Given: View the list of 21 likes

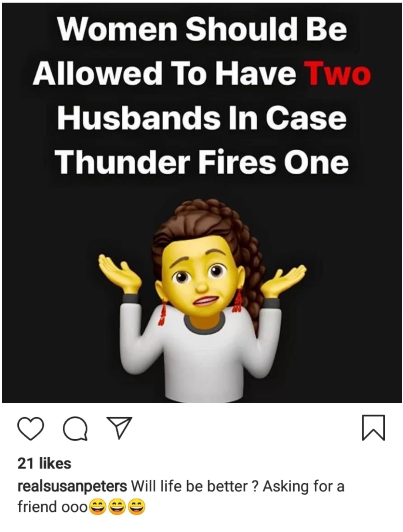Looking at the screenshot, I should [x=44, y=464].
